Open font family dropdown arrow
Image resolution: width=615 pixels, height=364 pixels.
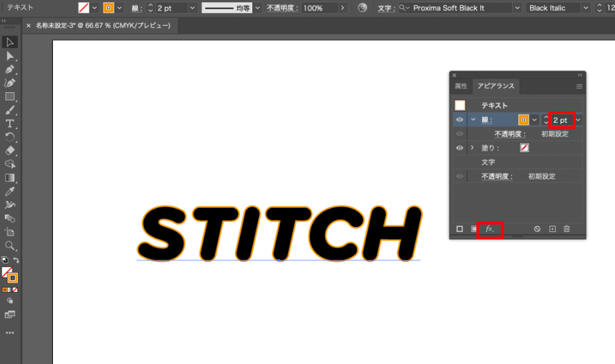click(x=518, y=8)
